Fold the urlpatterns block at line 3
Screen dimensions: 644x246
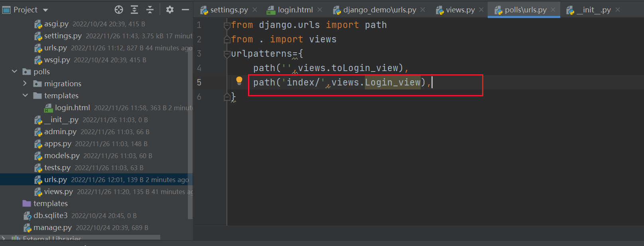tap(227, 54)
